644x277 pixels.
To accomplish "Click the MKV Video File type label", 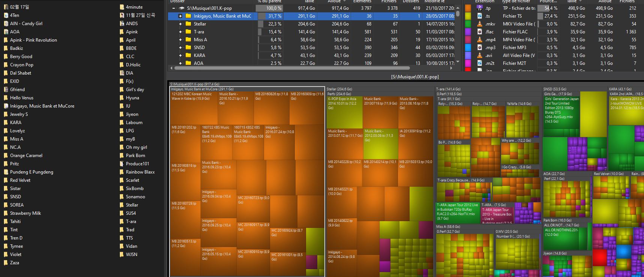I will 519,24.
